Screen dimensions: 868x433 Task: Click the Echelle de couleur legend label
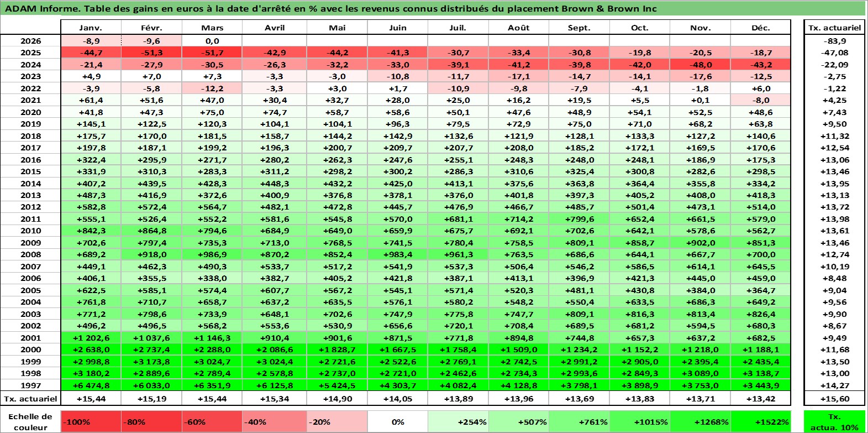click(x=31, y=421)
